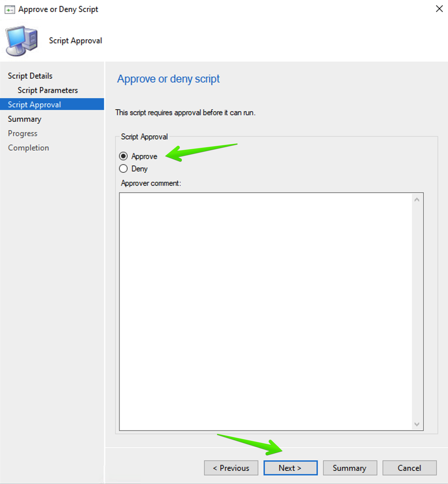Click the 'This script requires approval' text
The image size is (448, 484).
(x=185, y=113)
